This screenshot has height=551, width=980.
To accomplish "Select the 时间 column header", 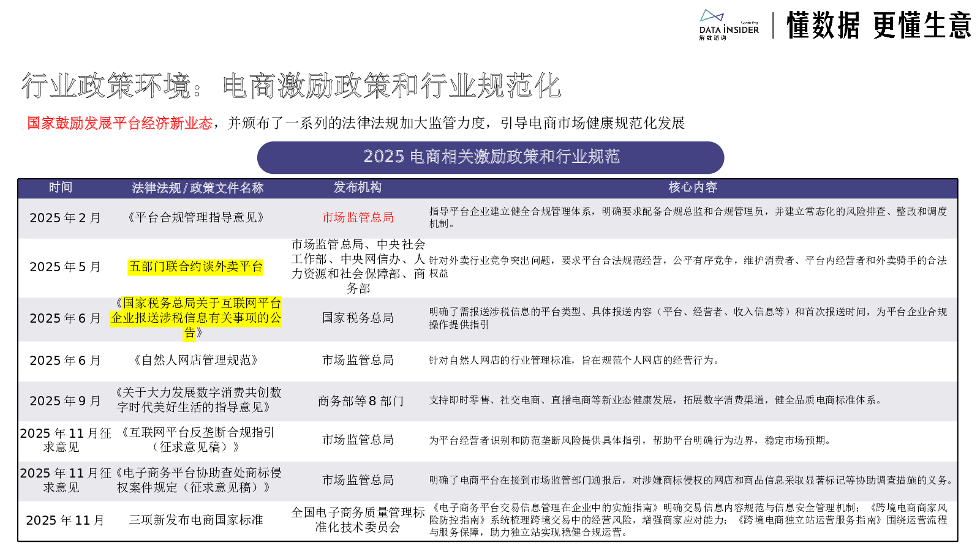I will point(61,188).
